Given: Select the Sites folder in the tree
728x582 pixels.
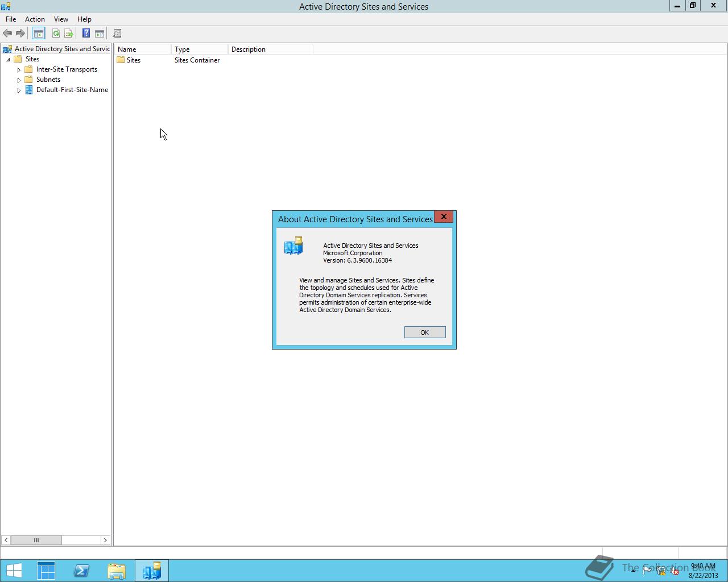Looking at the screenshot, I should pos(32,59).
